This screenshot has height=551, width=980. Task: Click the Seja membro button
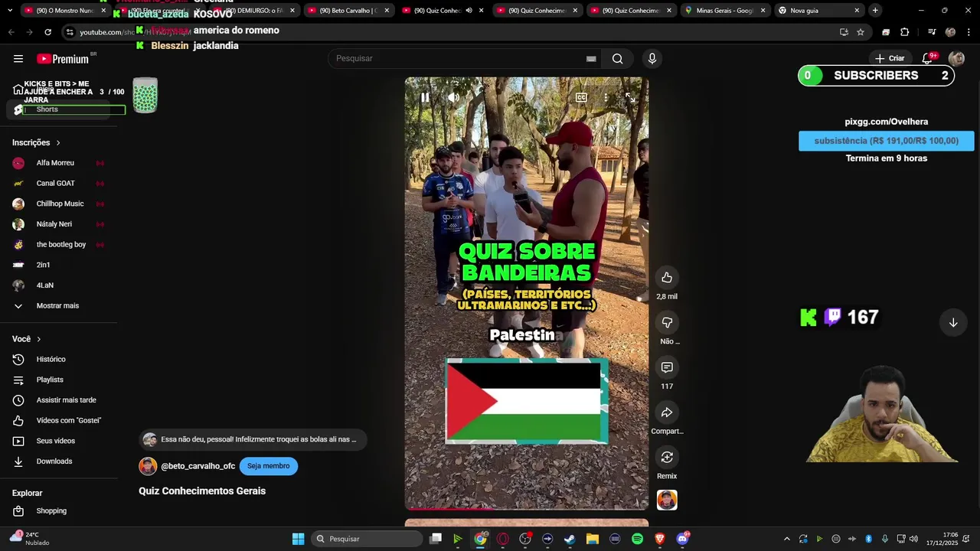point(268,466)
